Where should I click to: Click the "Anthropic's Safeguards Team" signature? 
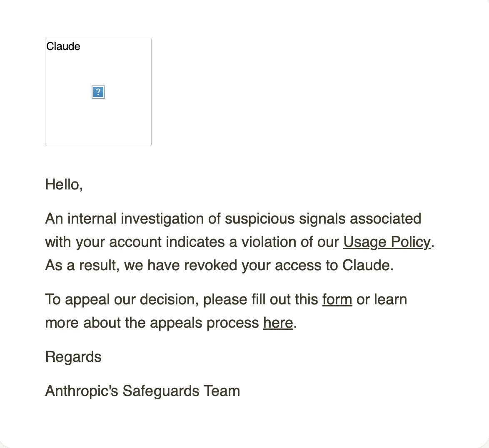[142, 391]
